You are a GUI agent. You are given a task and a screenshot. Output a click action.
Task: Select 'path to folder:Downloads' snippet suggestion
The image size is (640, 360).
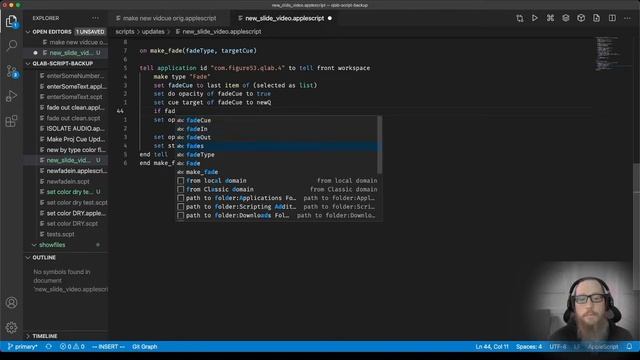277,215
